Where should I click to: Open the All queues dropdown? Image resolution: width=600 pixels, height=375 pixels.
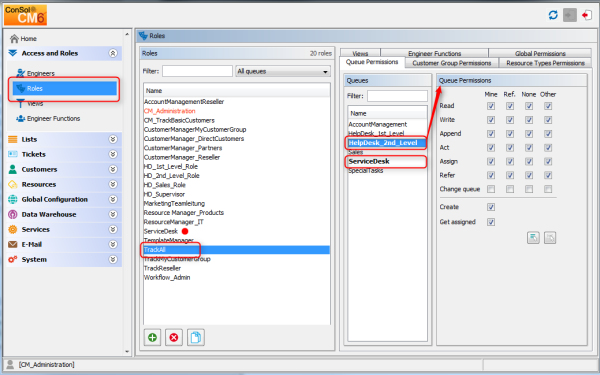tap(283, 72)
